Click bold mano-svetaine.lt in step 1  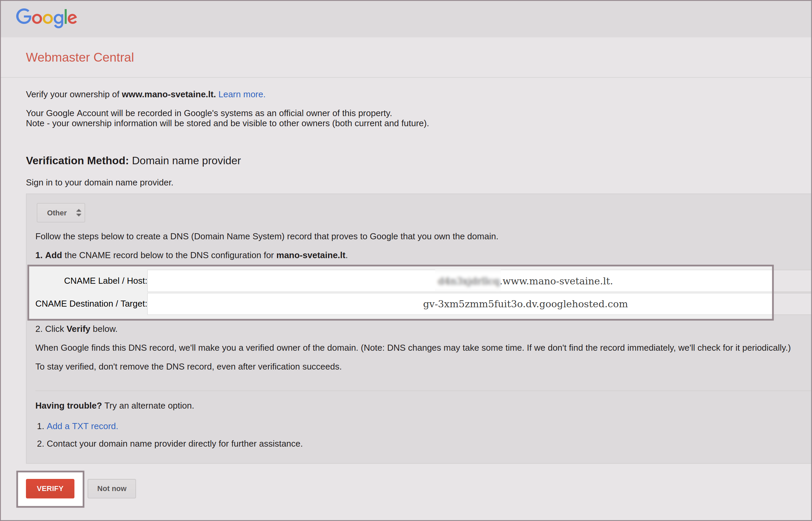[311, 255]
